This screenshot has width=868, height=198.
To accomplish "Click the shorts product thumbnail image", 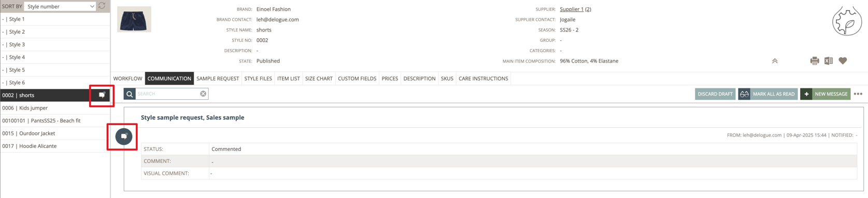I will click(134, 20).
